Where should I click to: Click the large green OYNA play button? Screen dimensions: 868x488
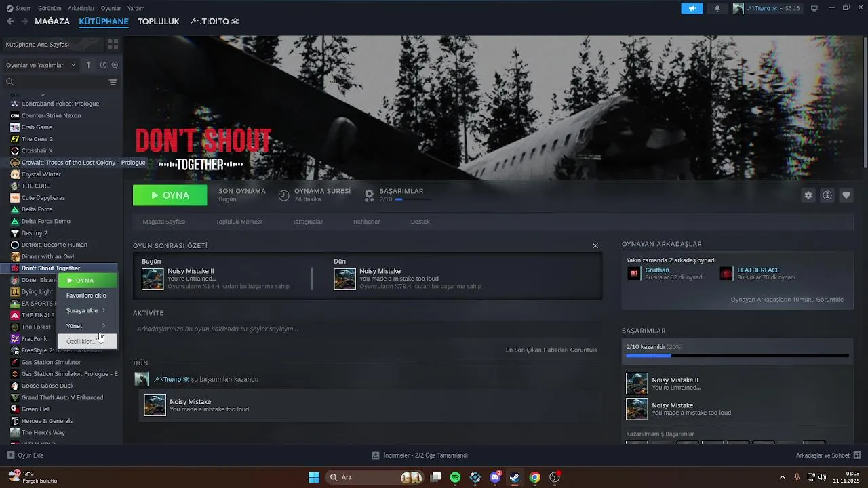[x=170, y=195]
